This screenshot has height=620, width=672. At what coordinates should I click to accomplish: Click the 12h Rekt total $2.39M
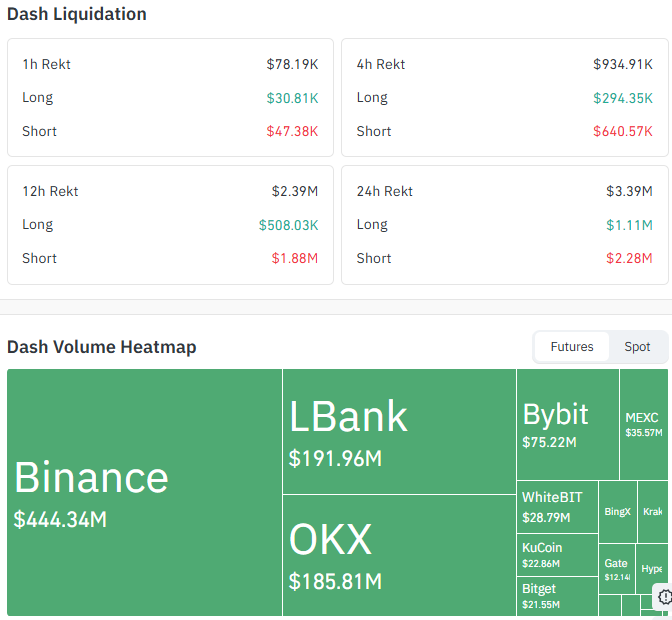295,191
